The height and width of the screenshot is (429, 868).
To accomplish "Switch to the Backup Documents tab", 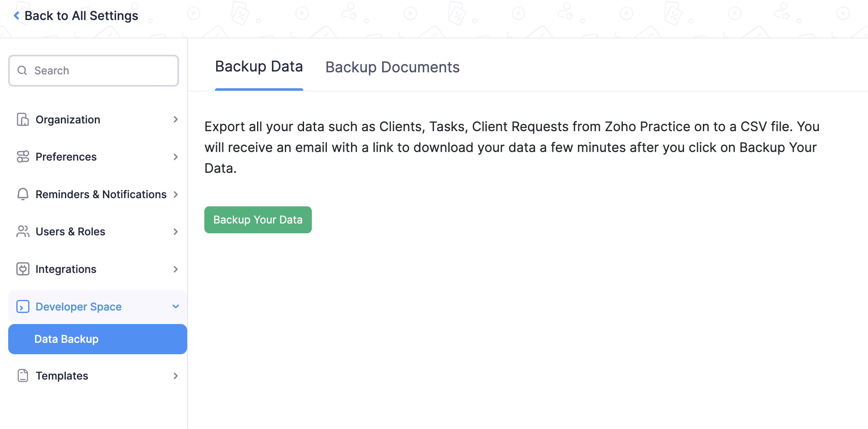I will pyautogui.click(x=392, y=67).
